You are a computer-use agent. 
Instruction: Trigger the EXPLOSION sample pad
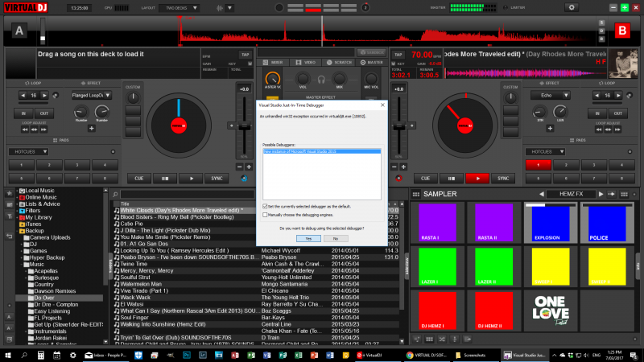pos(551,223)
